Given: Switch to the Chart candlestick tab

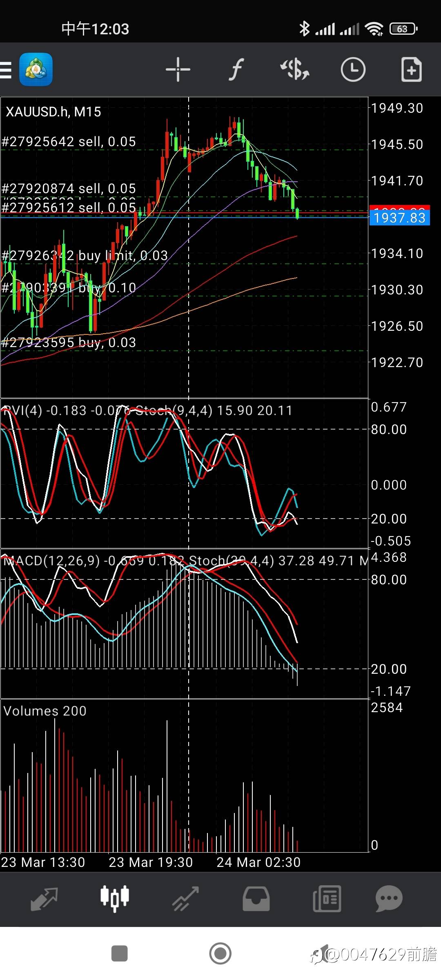Looking at the screenshot, I should pos(115,899).
